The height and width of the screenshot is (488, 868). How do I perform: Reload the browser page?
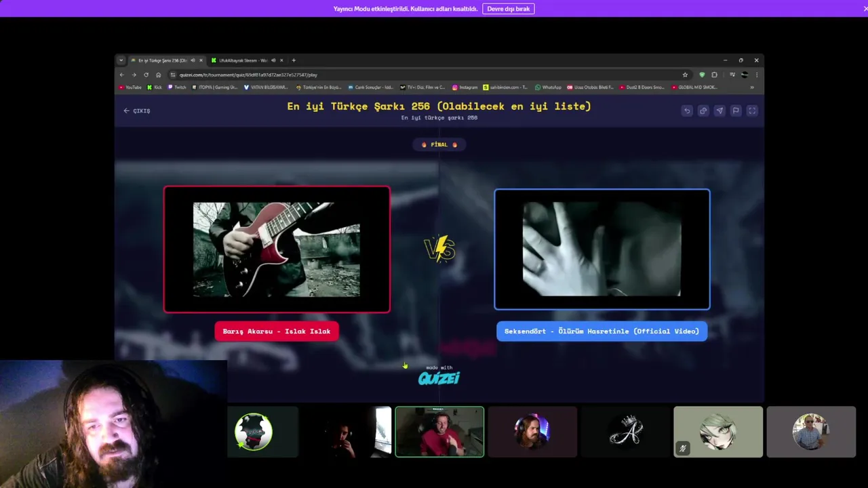coord(146,75)
